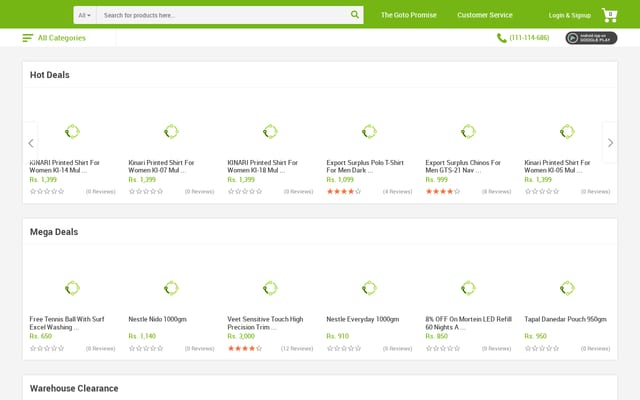Expand All Categories menu
This screenshot has height=400, width=640.
62,38
